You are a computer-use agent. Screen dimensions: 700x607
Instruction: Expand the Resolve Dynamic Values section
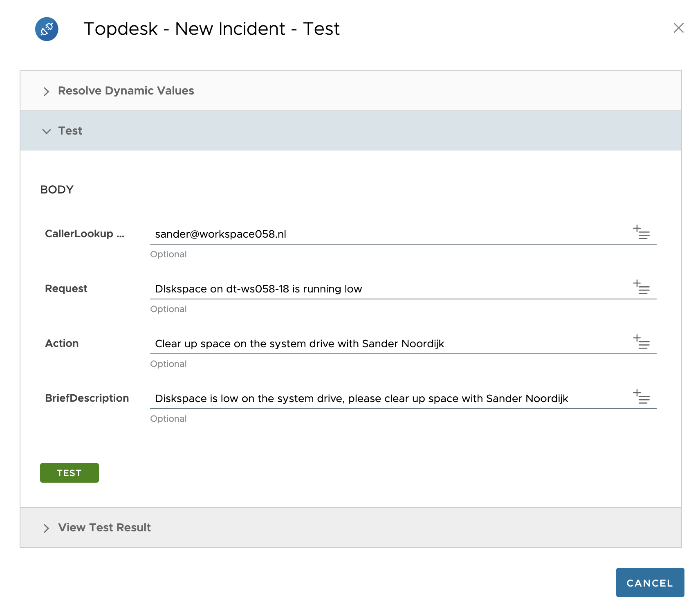pos(126,91)
